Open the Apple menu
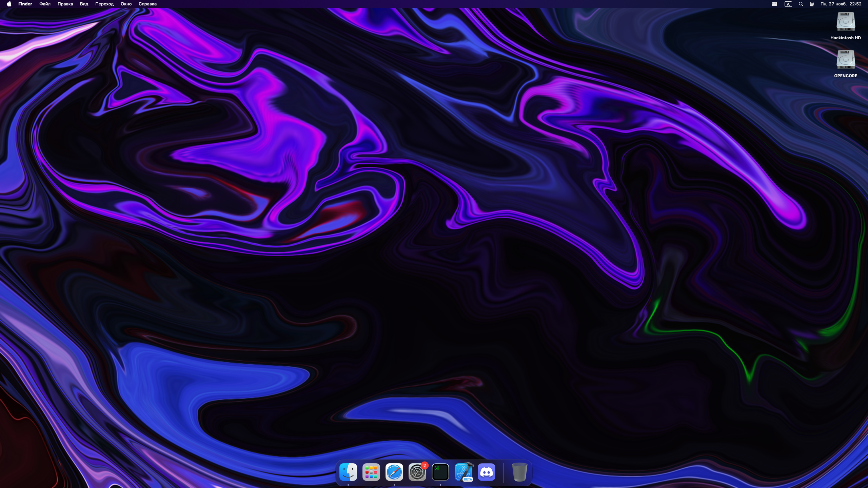This screenshot has height=488, width=868. pos(9,4)
